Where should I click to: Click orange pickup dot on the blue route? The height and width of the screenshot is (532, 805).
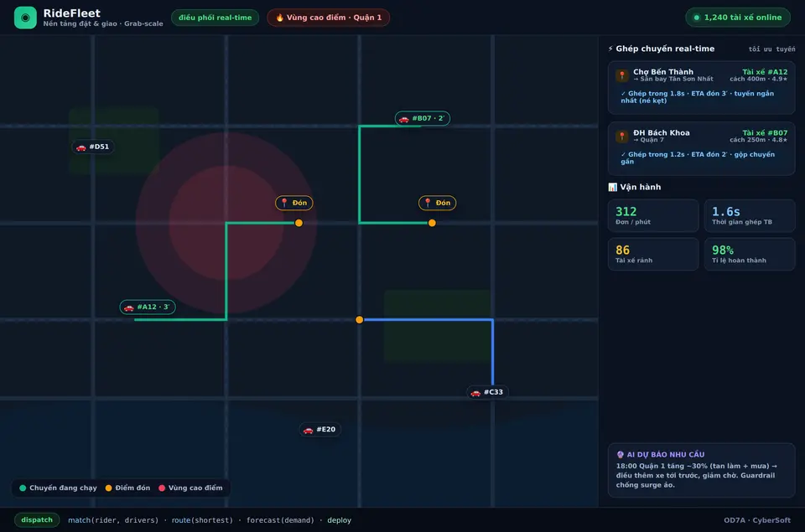[x=360, y=319]
